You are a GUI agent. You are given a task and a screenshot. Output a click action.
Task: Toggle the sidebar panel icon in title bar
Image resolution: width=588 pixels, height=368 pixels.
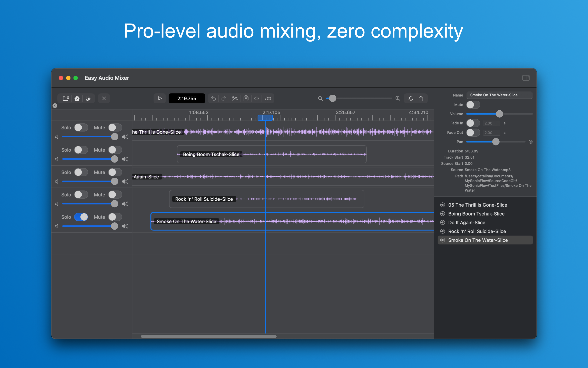526,78
